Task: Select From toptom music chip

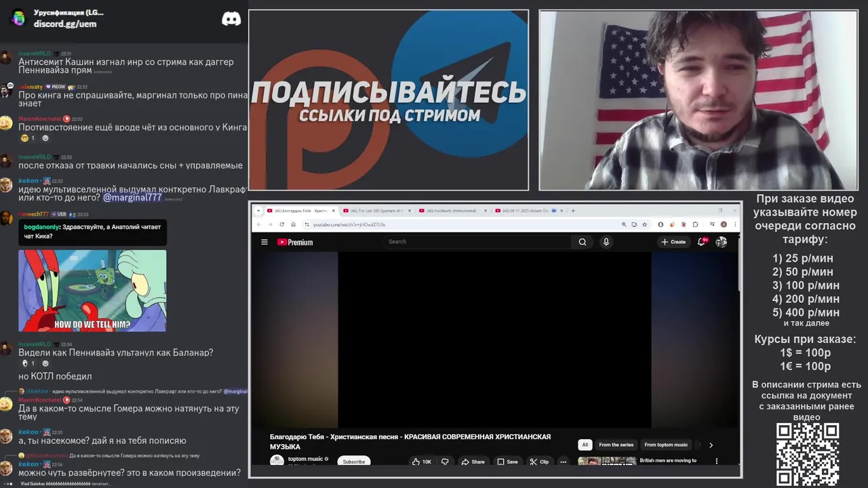Action: [x=666, y=445]
